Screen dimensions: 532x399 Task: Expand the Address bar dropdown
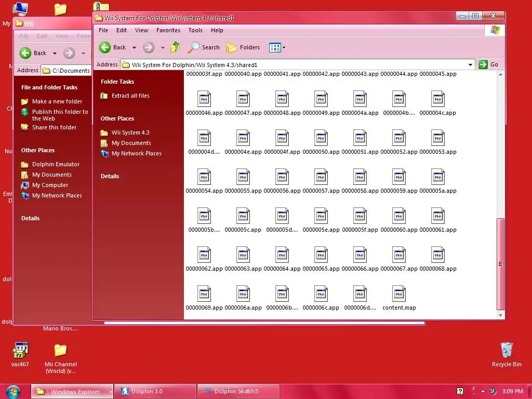coord(470,64)
